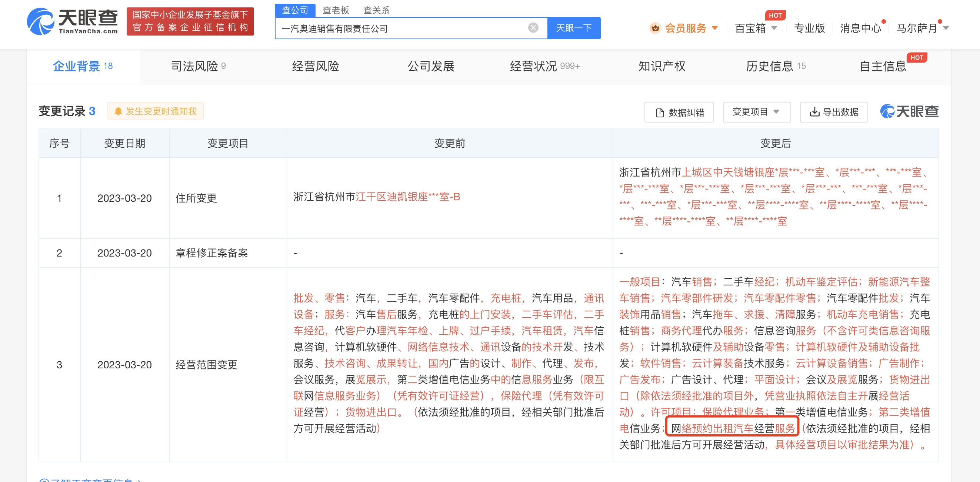Click the 变更后 column header
Screen dimensions: 980x482
click(x=775, y=143)
